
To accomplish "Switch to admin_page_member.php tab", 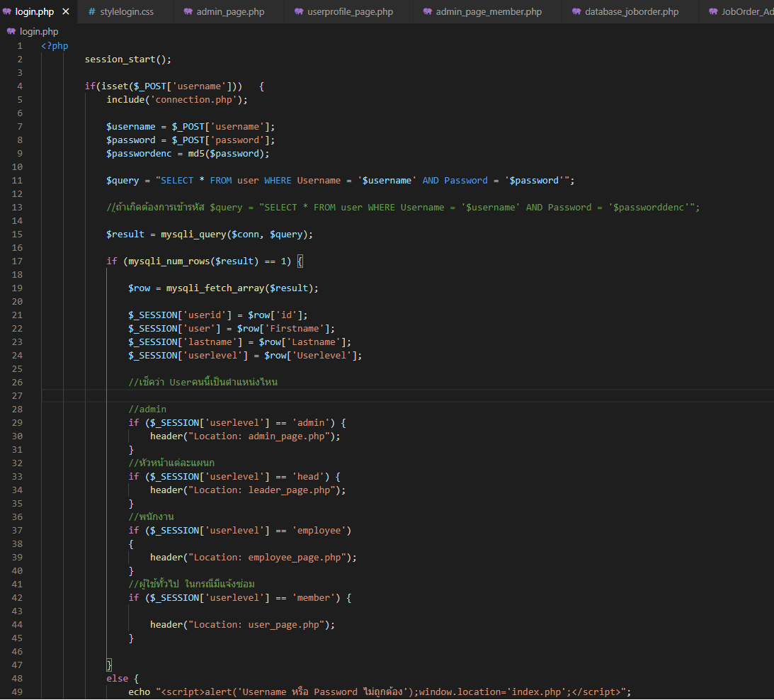I will [487, 11].
